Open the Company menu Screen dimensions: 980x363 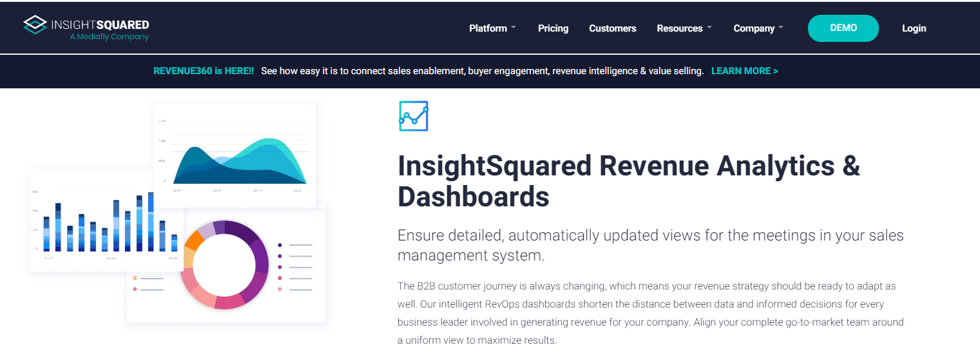pos(754,28)
